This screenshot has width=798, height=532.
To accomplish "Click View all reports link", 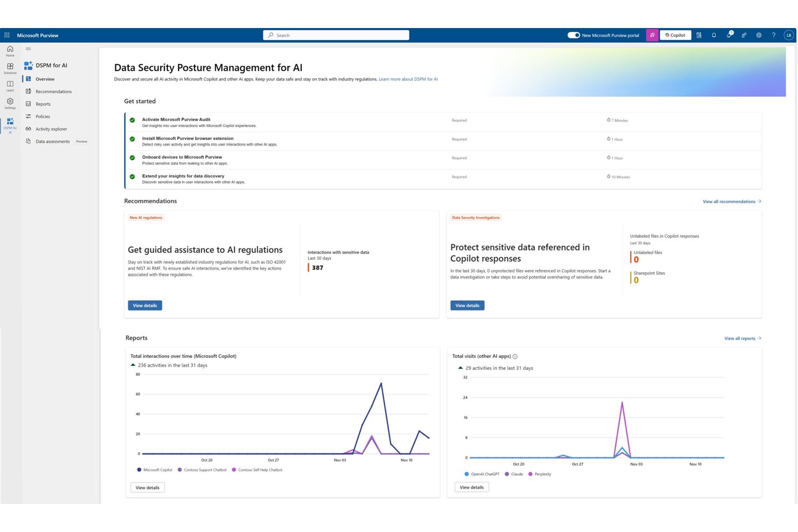I will [x=742, y=338].
